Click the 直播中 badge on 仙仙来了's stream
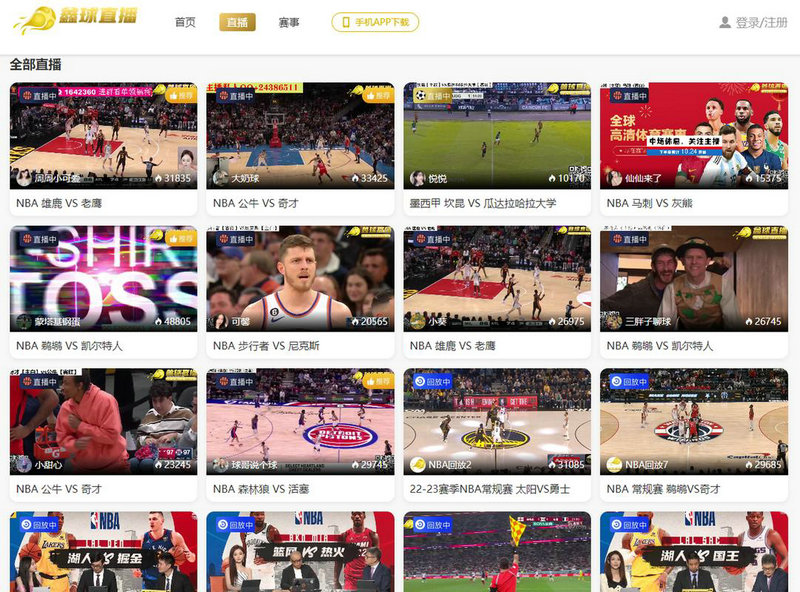 click(x=630, y=96)
